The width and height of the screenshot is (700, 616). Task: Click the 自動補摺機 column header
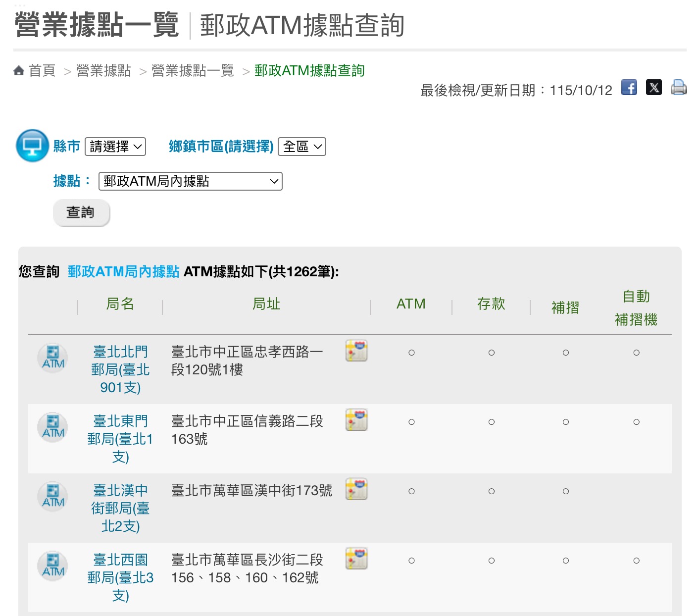point(636,308)
